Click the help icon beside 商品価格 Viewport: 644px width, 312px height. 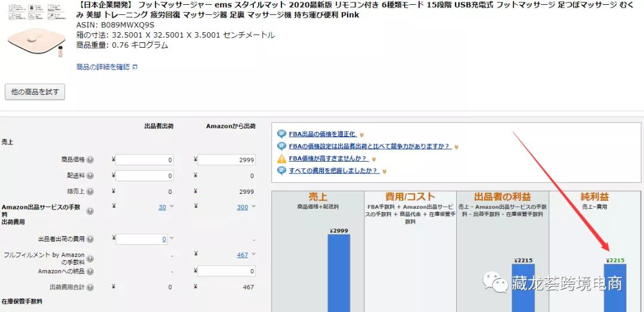90,160
